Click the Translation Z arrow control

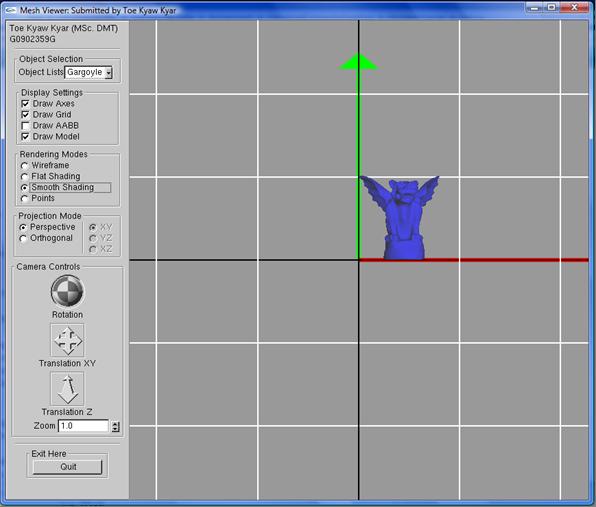click(x=67, y=389)
